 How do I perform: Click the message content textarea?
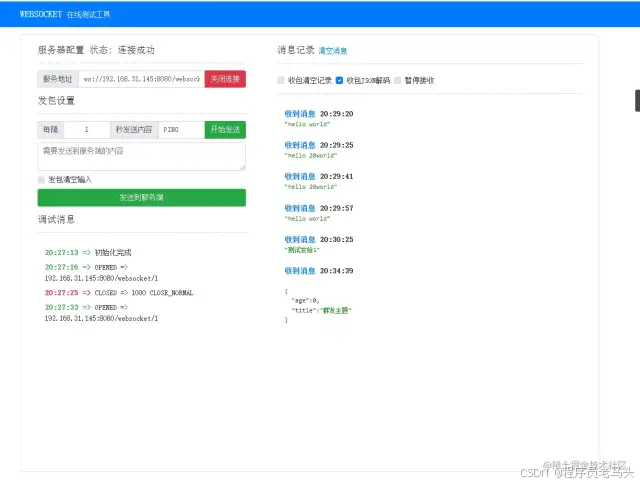[x=141, y=155]
